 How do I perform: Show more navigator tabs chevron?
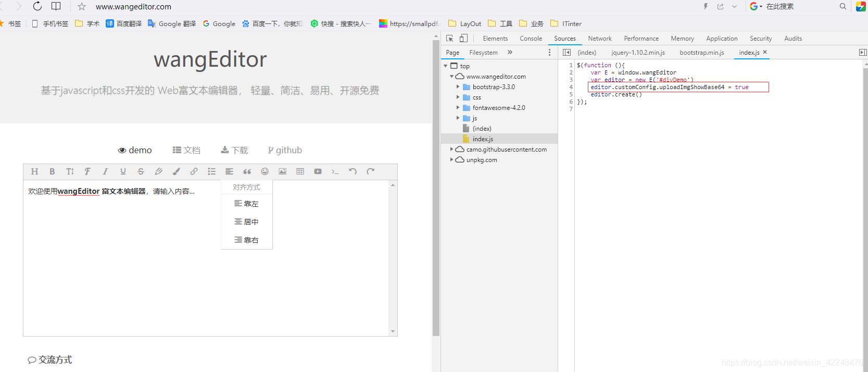[510, 52]
